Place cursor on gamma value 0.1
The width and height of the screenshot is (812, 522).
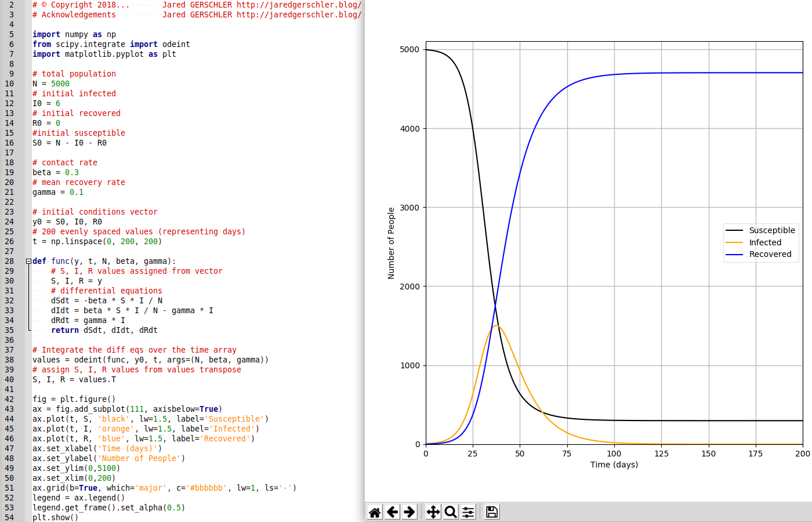click(x=77, y=192)
